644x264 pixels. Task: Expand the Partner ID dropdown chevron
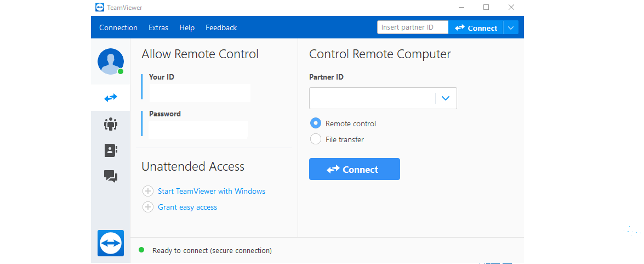pos(446,98)
